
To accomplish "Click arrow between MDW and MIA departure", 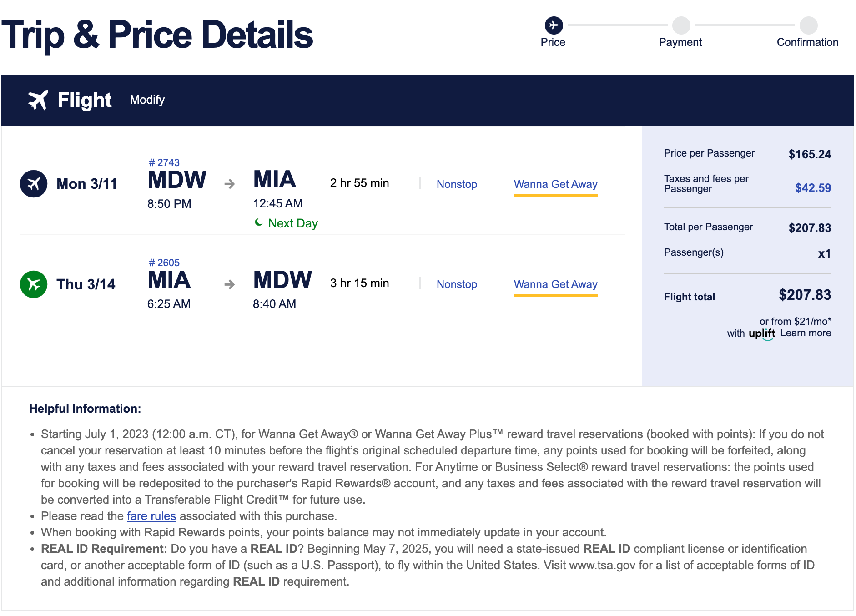I will [x=230, y=184].
